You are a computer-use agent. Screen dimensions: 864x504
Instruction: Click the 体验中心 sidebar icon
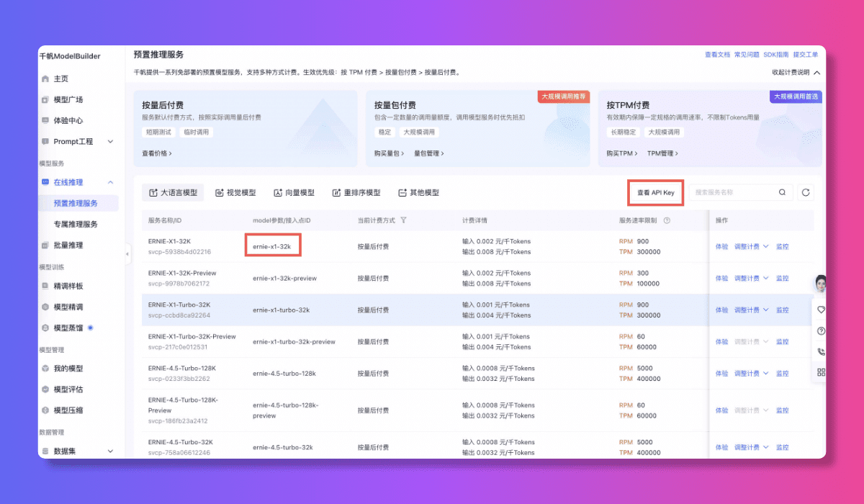(x=46, y=120)
